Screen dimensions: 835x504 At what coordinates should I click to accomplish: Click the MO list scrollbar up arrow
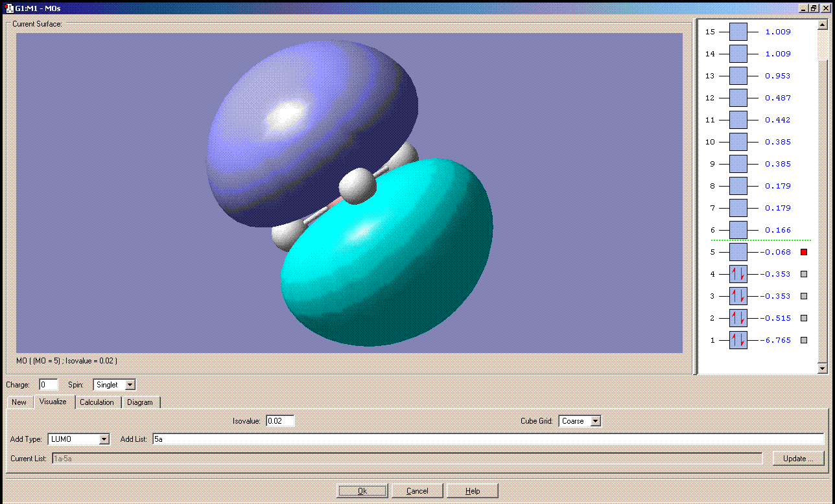823,25
